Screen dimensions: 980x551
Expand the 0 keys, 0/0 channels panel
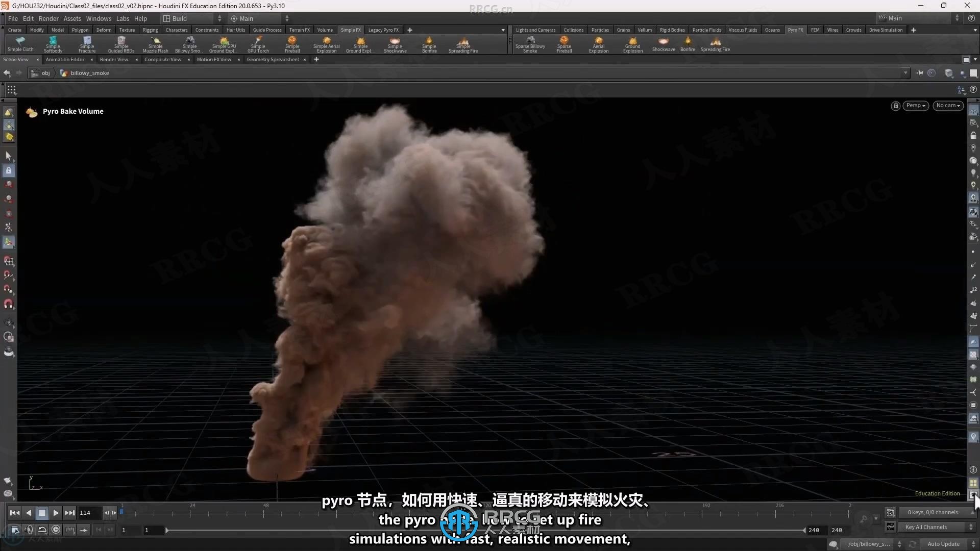click(x=938, y=512)
